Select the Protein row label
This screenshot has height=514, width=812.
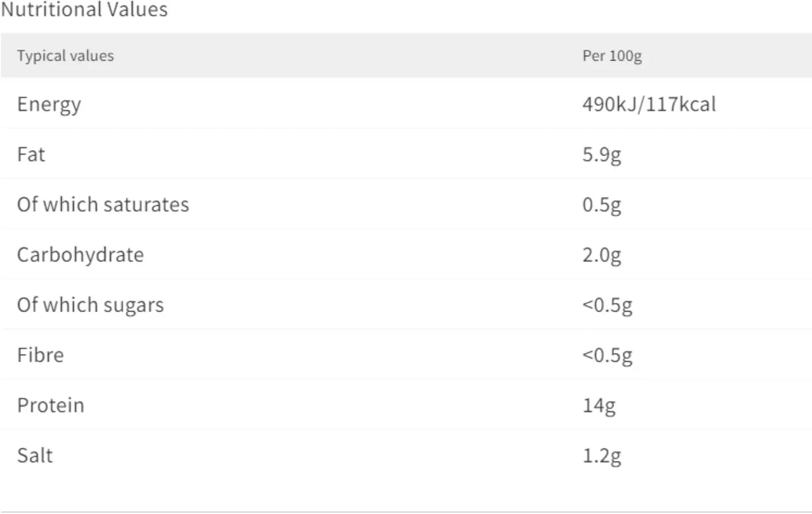click(x=51, y=405)
